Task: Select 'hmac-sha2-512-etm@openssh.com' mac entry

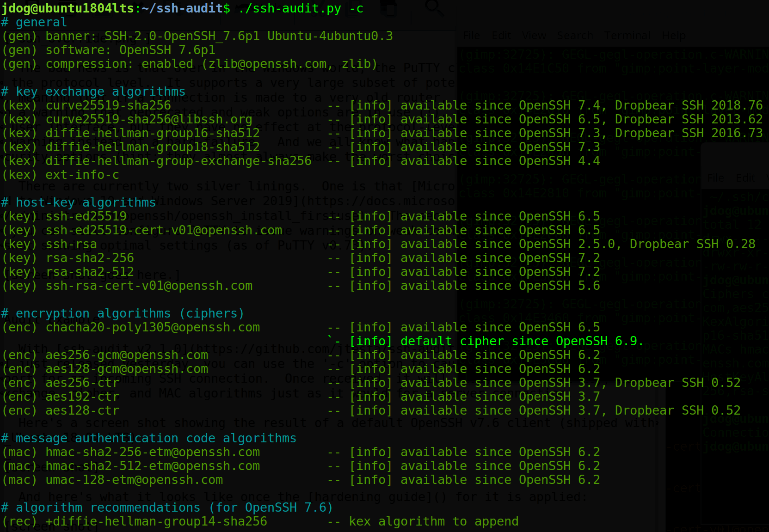Action: coord(153,466)
